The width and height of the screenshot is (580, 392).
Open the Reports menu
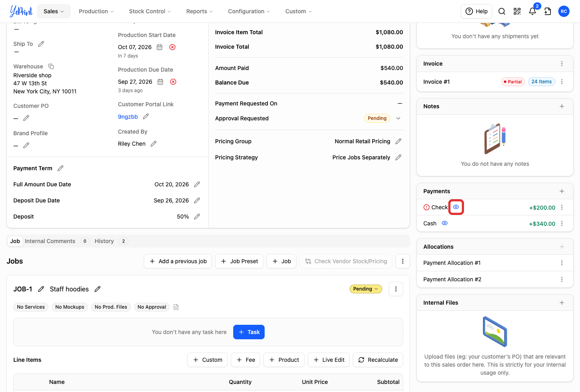pos(199,11)
